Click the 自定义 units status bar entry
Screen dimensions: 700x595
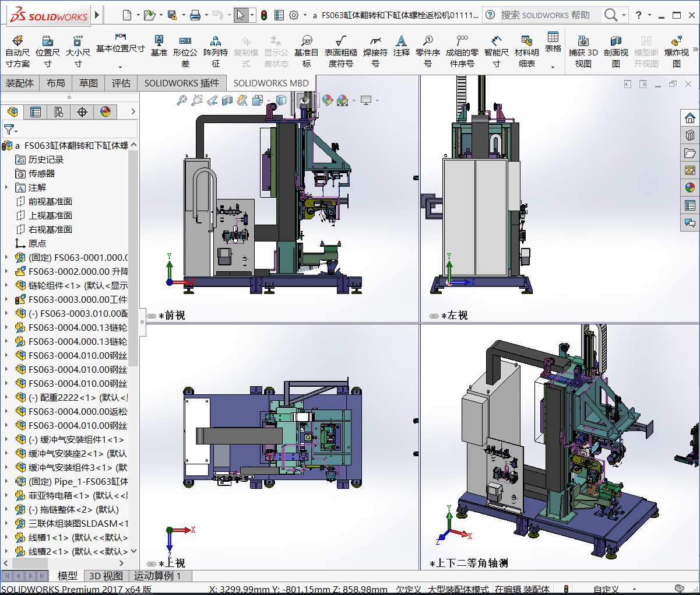coord(606,590)
